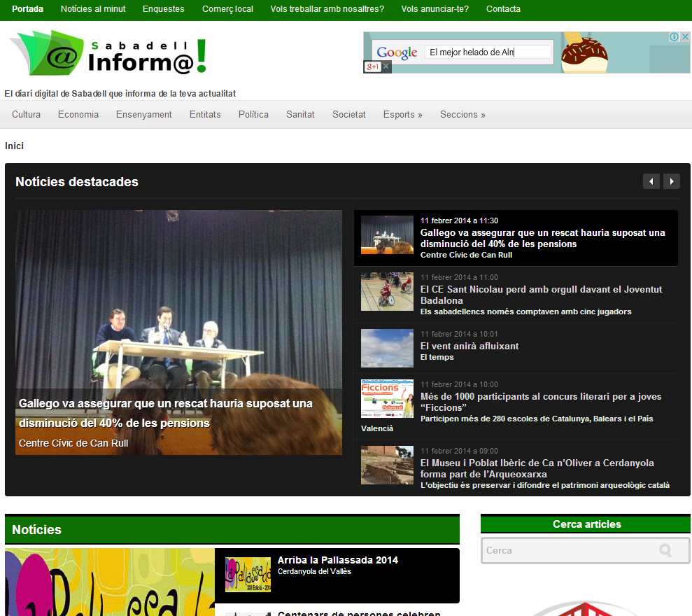Image resolution: width=692 pixels, height=616 pixels.
Task: Open the large Pallassada banner image
Action: click(x=110, y=582)
